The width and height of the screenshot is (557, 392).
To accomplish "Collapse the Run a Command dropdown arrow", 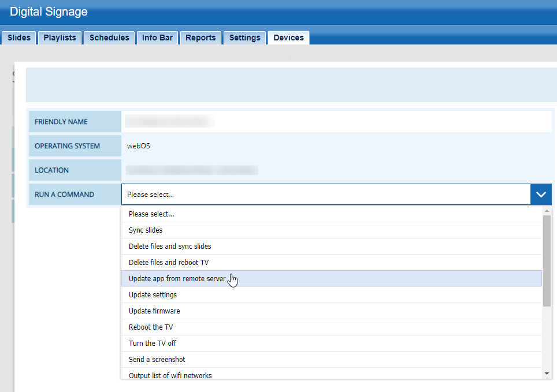I will pos(540,195).
